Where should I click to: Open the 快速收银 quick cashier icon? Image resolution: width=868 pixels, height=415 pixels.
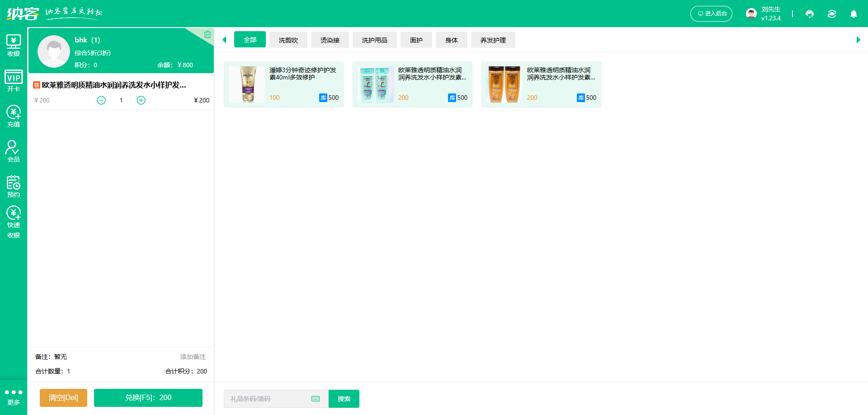14,222
